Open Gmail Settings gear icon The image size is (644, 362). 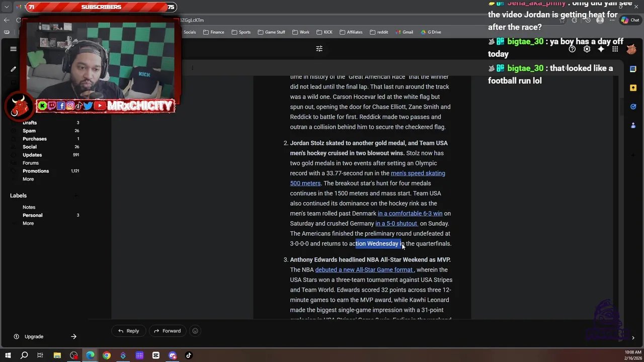coord(587,49)
